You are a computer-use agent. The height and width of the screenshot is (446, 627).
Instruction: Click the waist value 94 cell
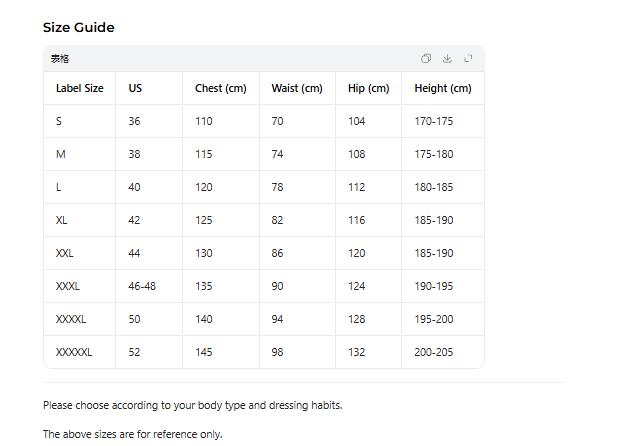277,319
